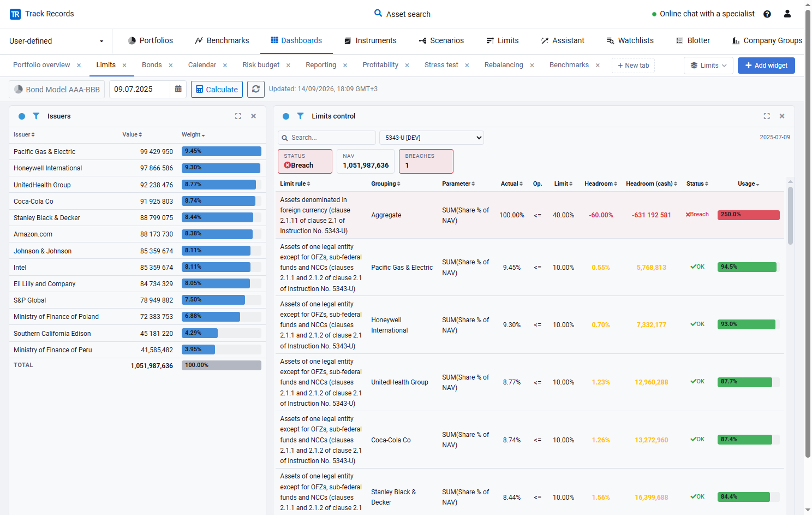Sort Issuers by Weight column
The height and width of the screenshot is (515, 812).
193,134
